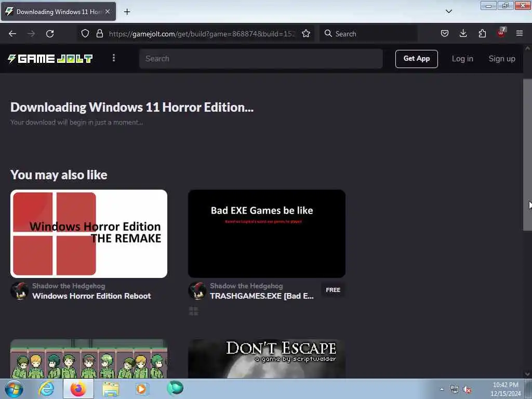Viewport: 532px width, 399px height.
Task: Open the Firefox downloads panel
Action: point(463,33)
